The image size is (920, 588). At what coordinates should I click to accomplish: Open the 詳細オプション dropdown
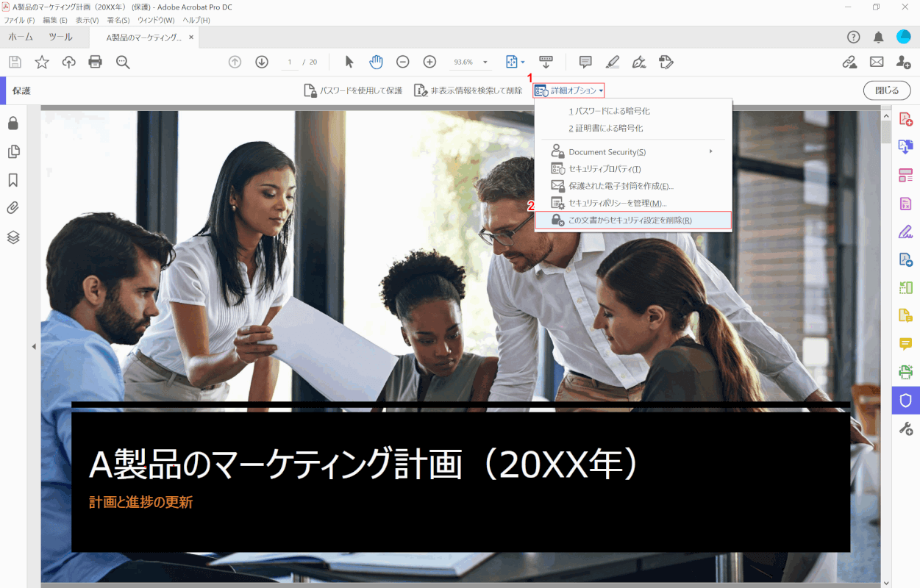[x=568, y=90]
